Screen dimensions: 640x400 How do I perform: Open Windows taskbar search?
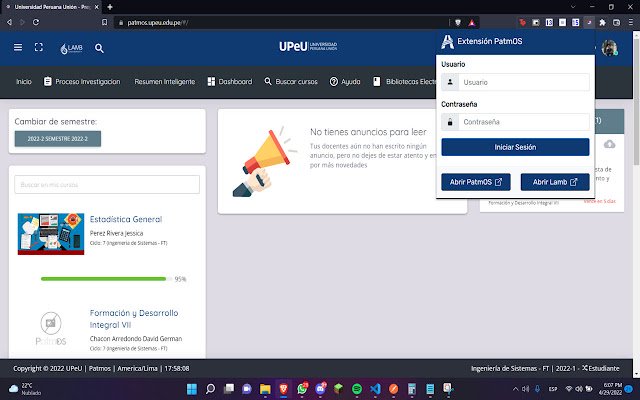[210, 389]
